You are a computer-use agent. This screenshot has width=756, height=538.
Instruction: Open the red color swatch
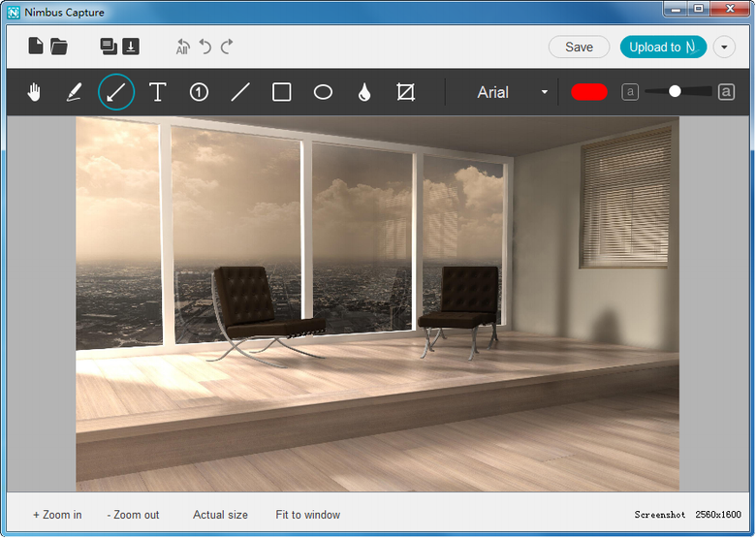pos(589,92)
